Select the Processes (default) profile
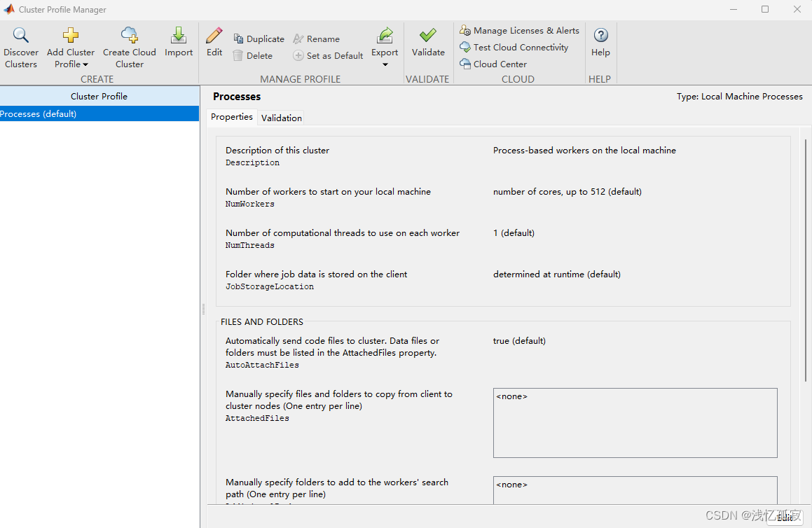 pos(99,113)
